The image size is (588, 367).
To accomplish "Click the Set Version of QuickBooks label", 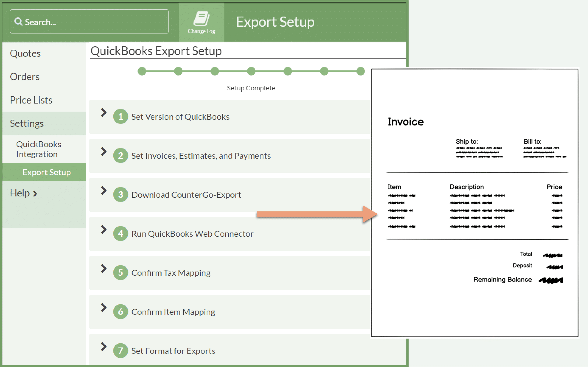I will [180, 117].
